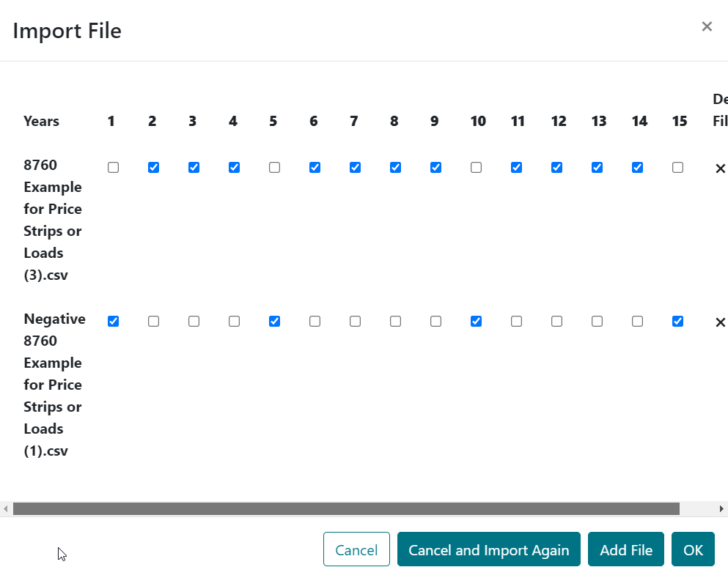Enable year 10 for 8760 Example (3).csv
728x578 pixels.
476,167
